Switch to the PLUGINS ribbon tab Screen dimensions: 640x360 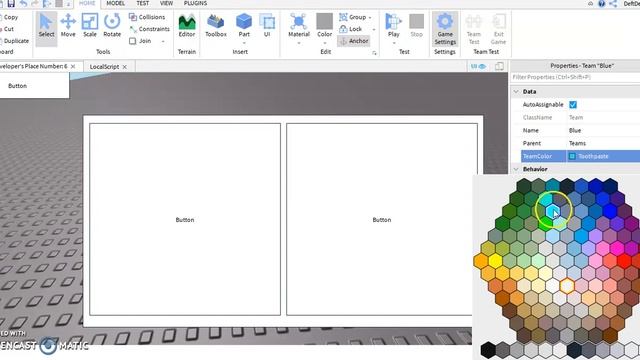(x=195, y=3)
